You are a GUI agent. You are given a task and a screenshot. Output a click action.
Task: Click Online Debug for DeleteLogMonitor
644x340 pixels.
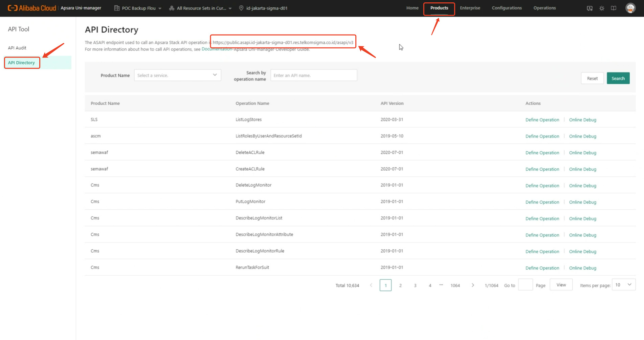click(x=582, y=186)
